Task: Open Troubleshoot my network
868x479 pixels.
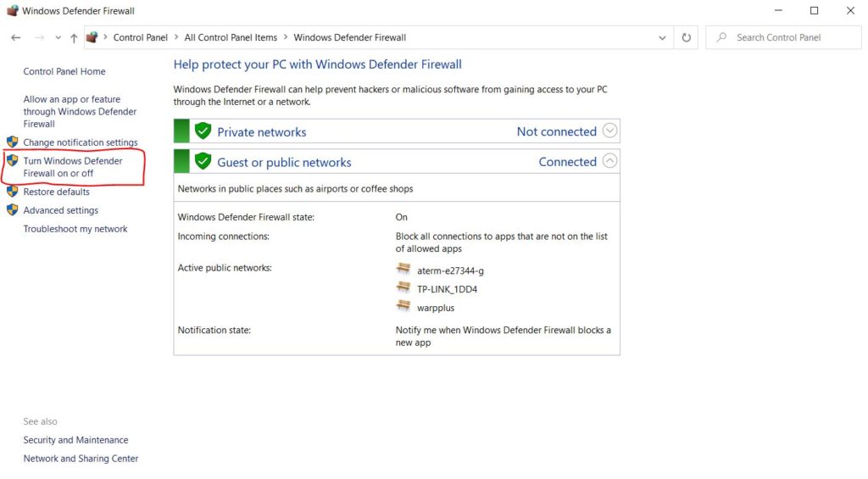Action: coord(75,229)
